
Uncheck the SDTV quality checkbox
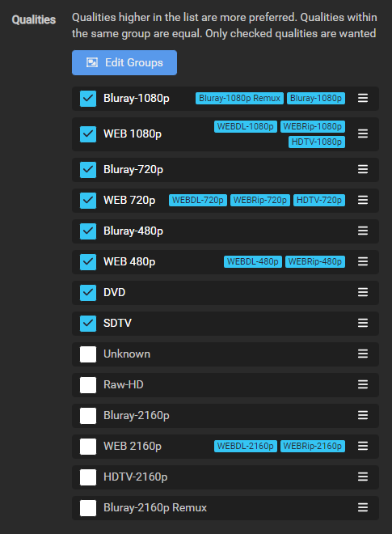(x=88, y=323)
